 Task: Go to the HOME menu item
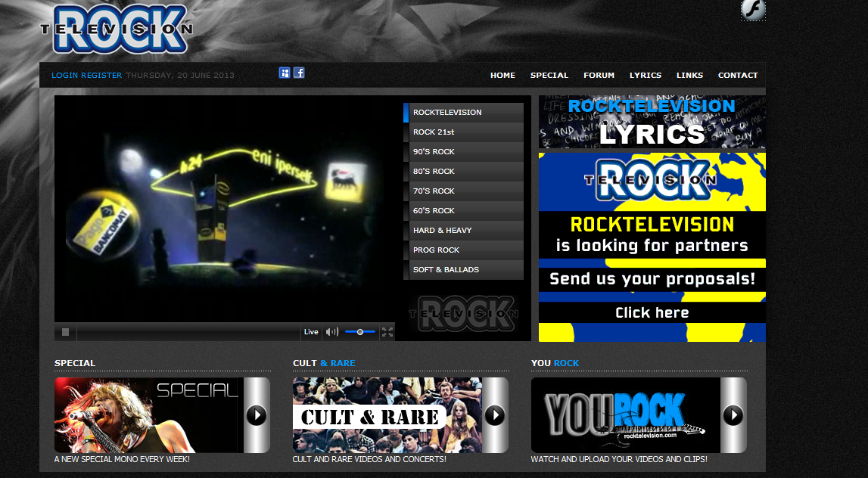click(x=502, y=75)
